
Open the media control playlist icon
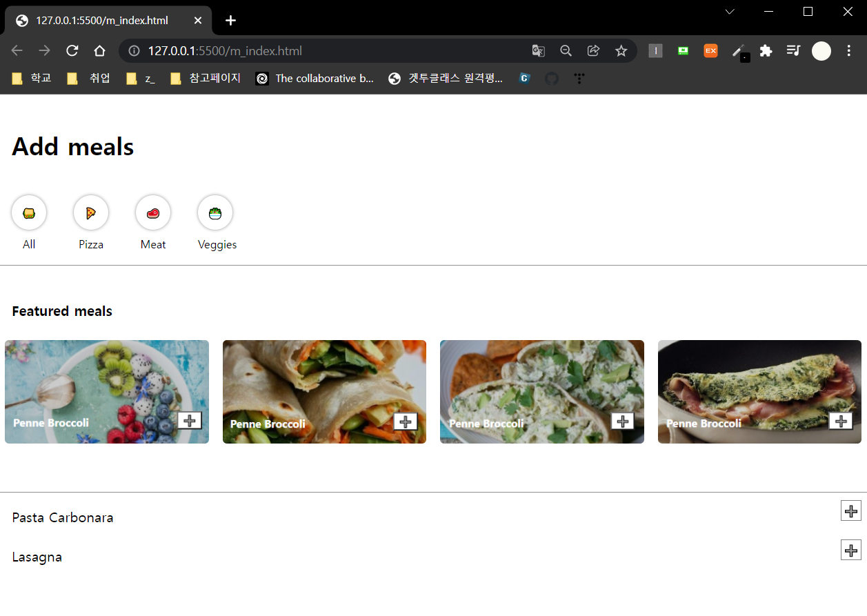tap(793, 50)
